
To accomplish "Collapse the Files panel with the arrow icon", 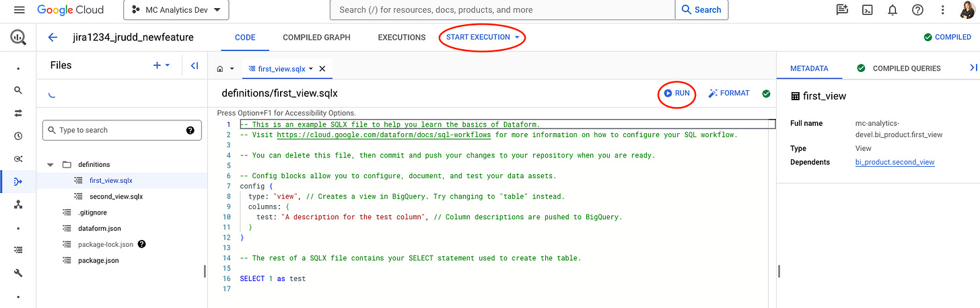I will tap(194, 65).
